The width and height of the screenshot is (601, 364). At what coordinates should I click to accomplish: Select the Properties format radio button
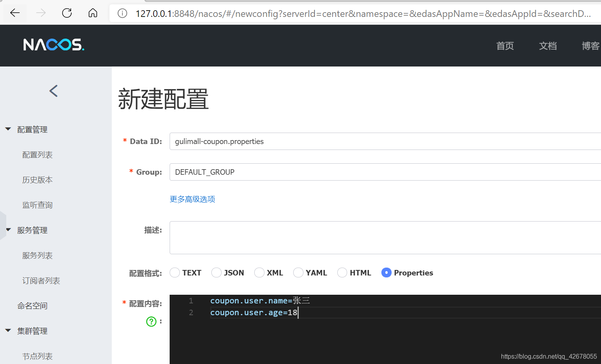click(386, 272)
